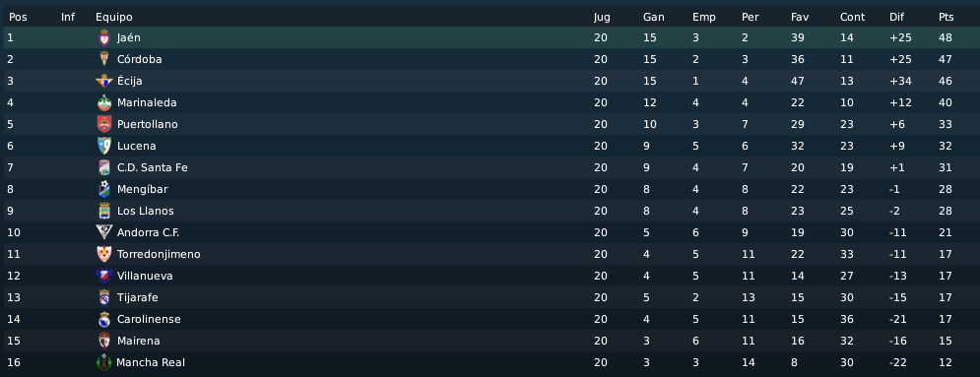Sort standings by Dif column header

pyautogui.click(x=896, y=18)
